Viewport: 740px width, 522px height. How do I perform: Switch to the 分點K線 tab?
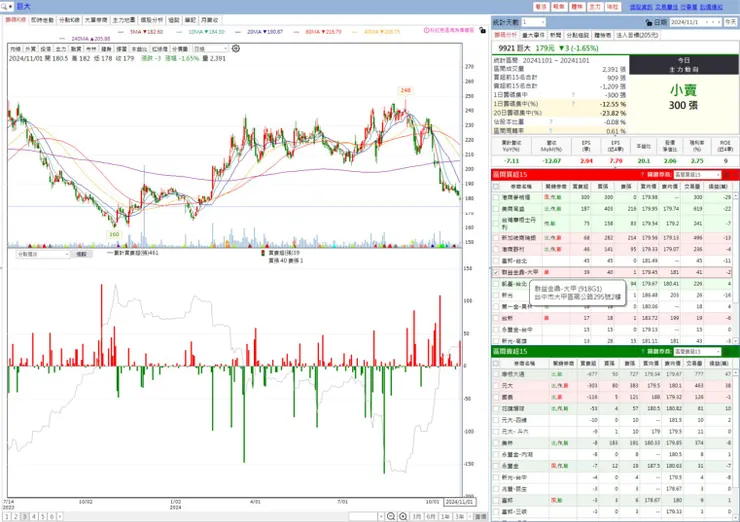(x=69, y=20)
